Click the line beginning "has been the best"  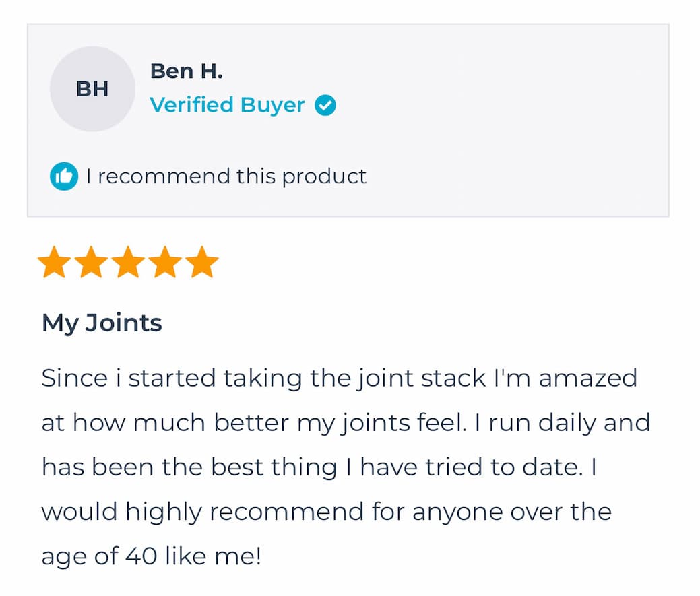point(319,467)
